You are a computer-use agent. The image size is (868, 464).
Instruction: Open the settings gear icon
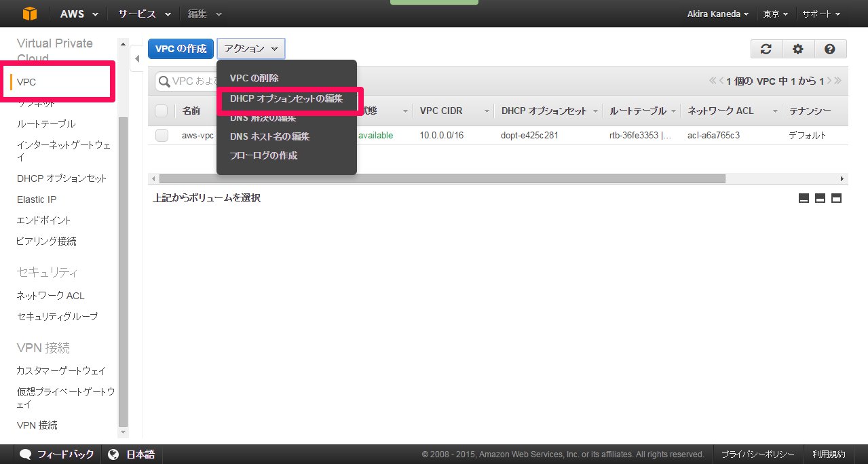pos(798,49)
